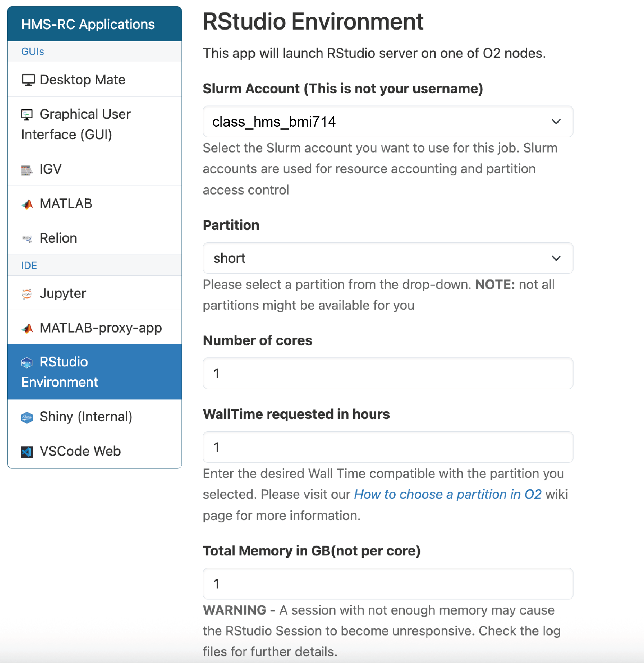Screen dimensions: 644x663
Task: Click the Desktop Mate monitor icon
Action: [28, 80]
